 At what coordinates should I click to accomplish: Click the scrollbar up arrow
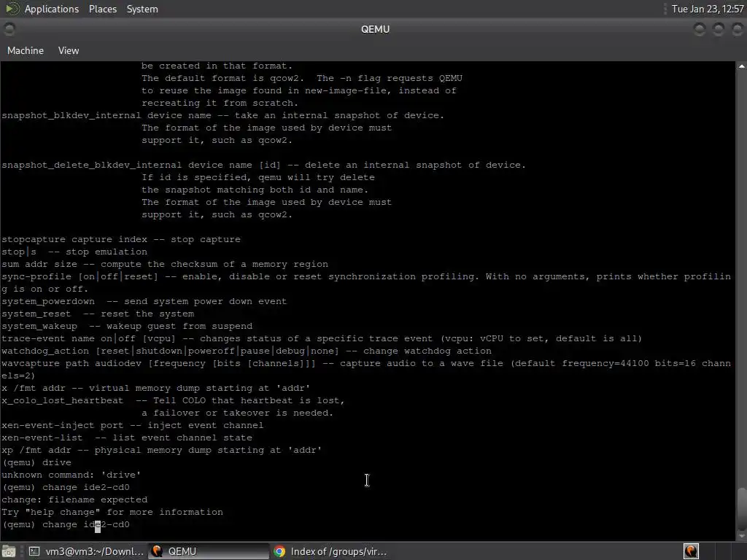741,66
